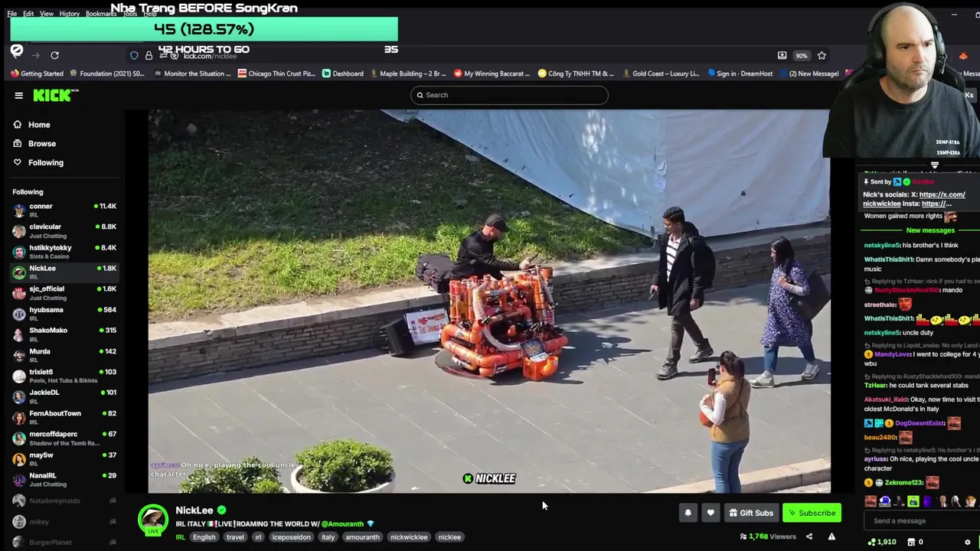
Task: Click the 1,768 Viewers count
Action: (768, 536)
